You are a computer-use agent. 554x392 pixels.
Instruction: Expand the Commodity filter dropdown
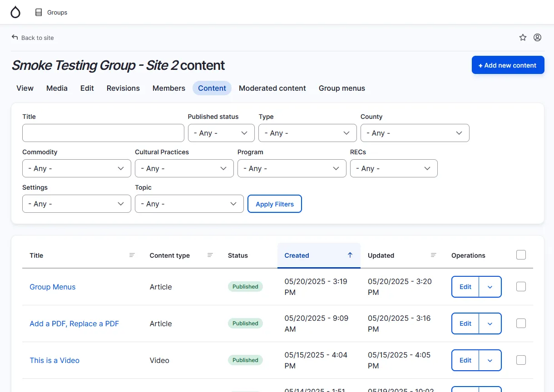(77, 168)
